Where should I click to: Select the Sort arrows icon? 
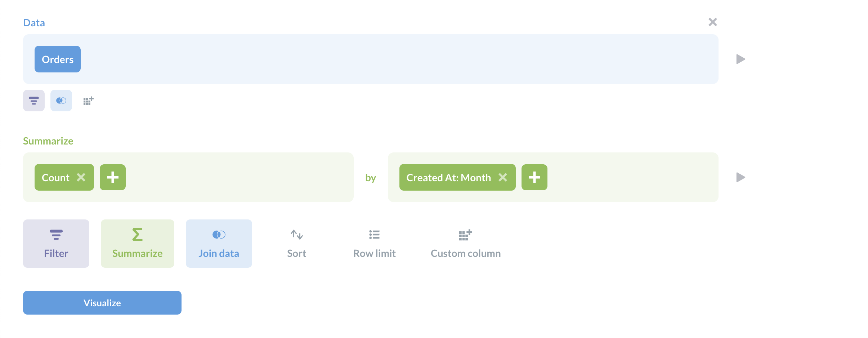296,234
